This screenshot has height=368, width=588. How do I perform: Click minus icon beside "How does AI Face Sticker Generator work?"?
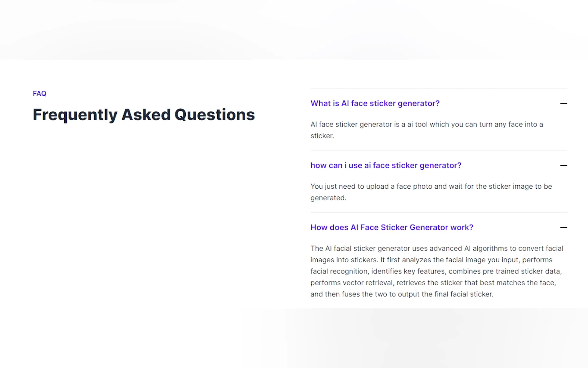point(563,228)
